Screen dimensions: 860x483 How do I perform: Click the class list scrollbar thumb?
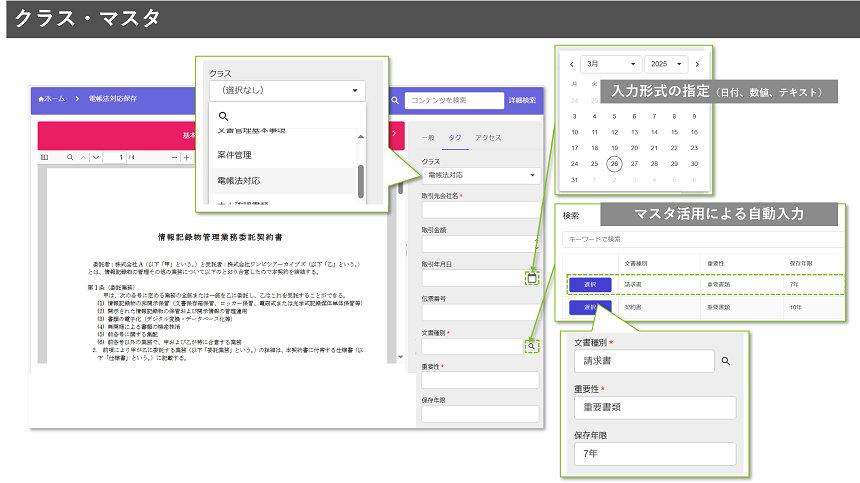click(361, 181)
